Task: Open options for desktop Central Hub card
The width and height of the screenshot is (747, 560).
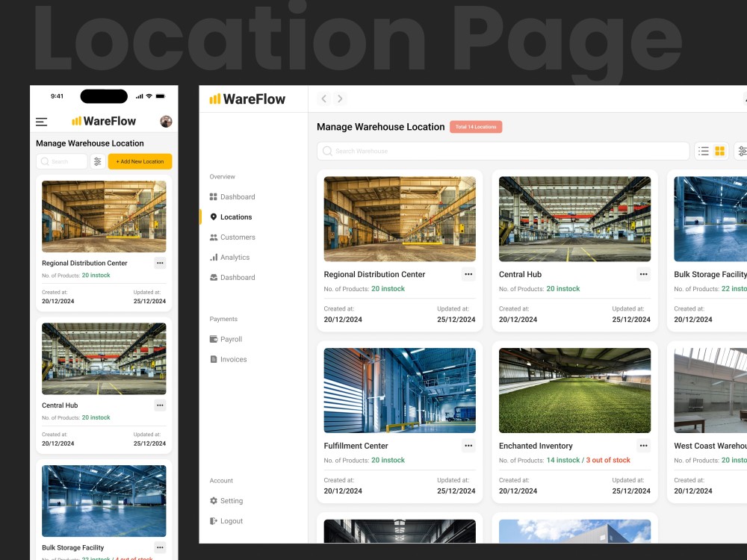Action: (644, 274)
